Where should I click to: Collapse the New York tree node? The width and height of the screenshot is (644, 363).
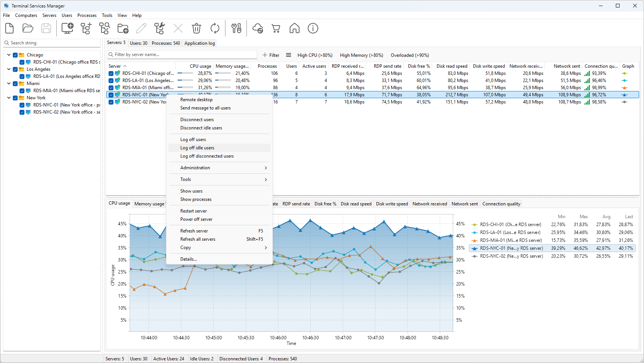click(9, 97)
